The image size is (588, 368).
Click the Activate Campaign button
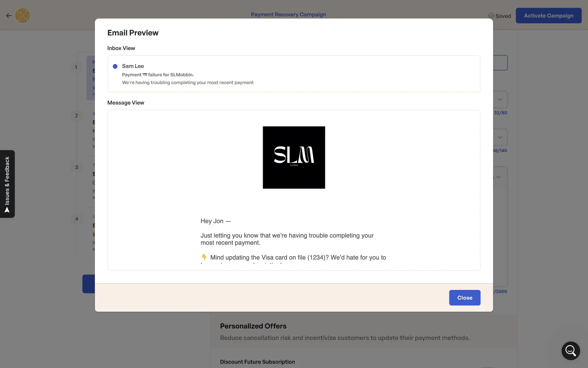click(x=548, y=16)
